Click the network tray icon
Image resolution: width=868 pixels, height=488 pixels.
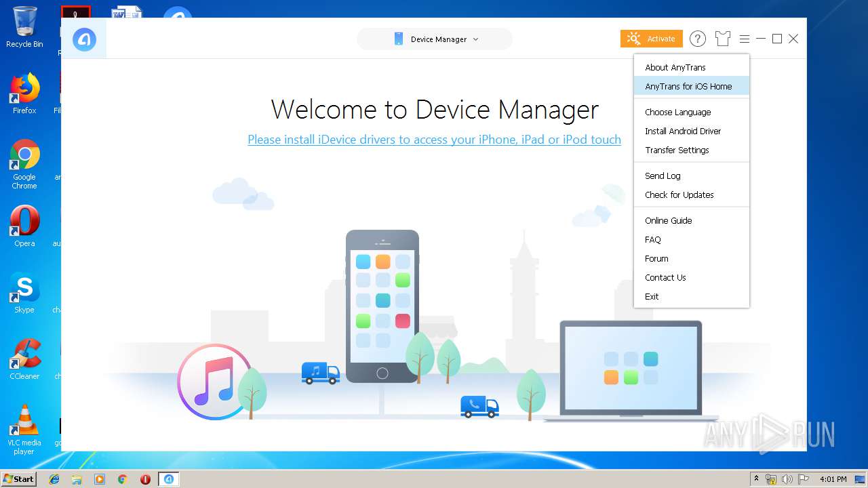771,479
